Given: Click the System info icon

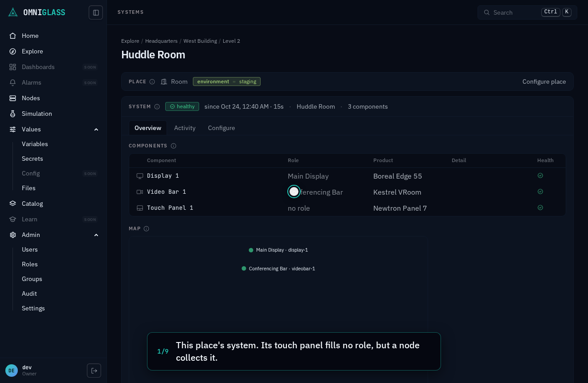Looking at the screenshot, I should [157, 106].
